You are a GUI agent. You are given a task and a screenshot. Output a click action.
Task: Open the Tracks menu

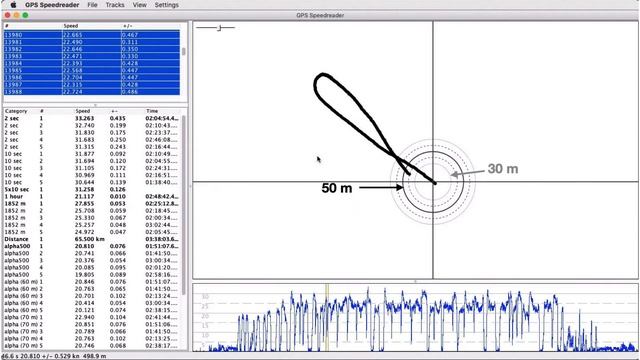115,5
